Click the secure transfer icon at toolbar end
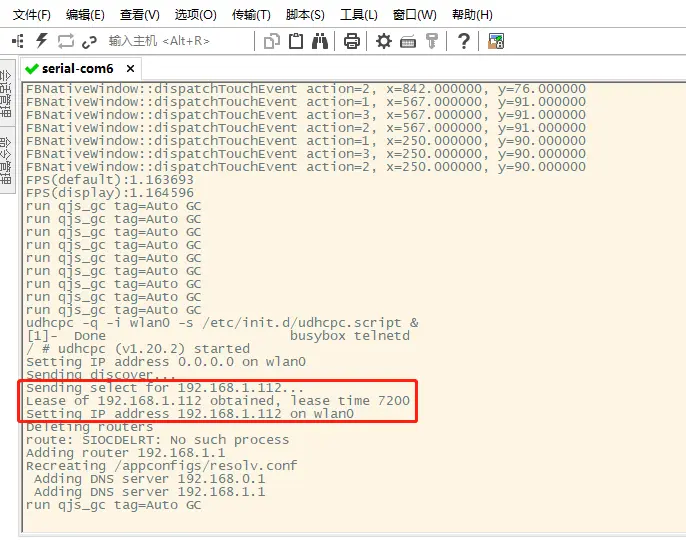 point(496,41)
